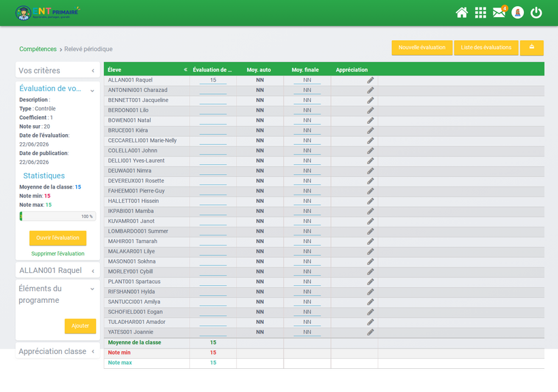Edit appreciation pencil for YATES001 Joannie
The height and width of the screenshot is (392, 558).
[370, 332]
